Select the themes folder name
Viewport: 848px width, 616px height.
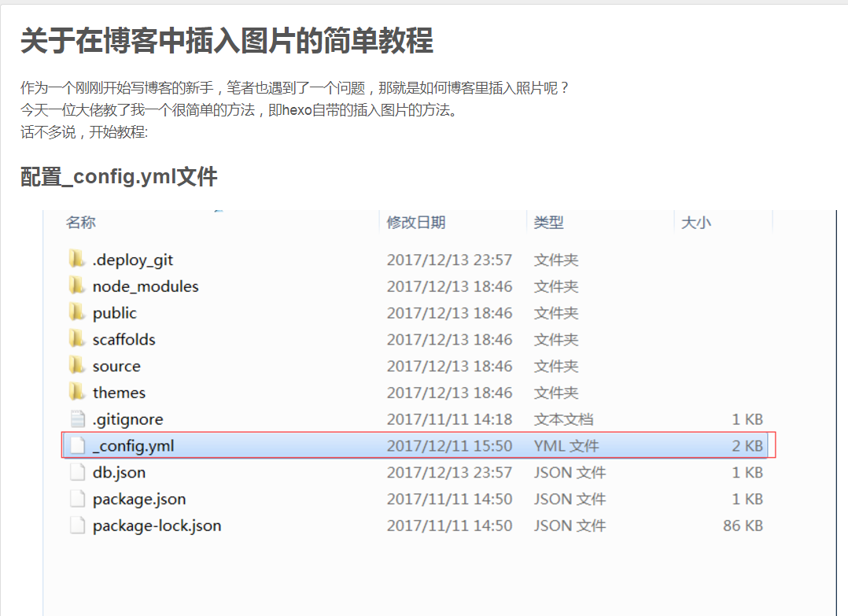pos(119,392)
